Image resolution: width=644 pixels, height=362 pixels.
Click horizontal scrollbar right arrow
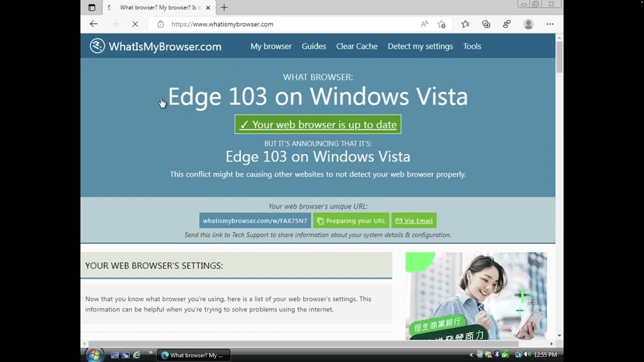551,344
